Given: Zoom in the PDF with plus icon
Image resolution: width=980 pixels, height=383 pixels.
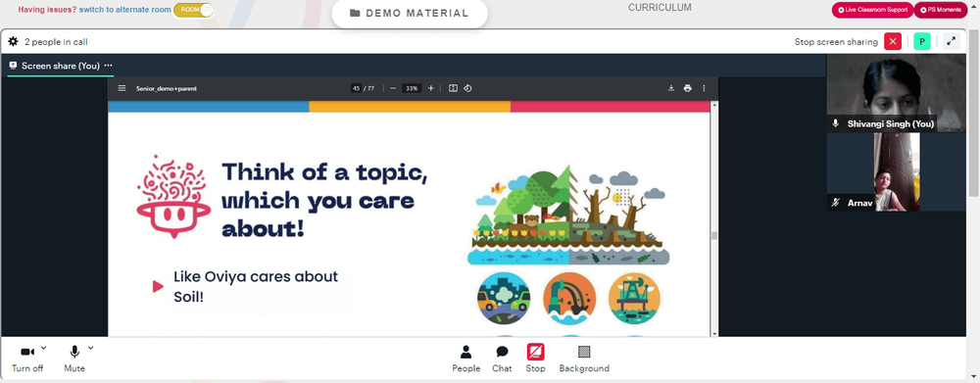Looking at the screenshot, I should pos(430,88).
